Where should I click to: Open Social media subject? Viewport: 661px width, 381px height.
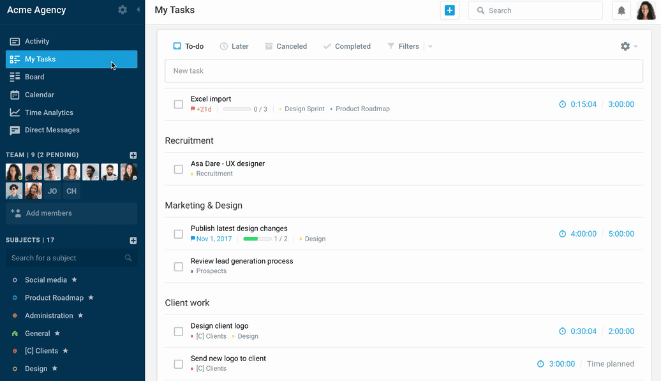[x=46, y=280]
